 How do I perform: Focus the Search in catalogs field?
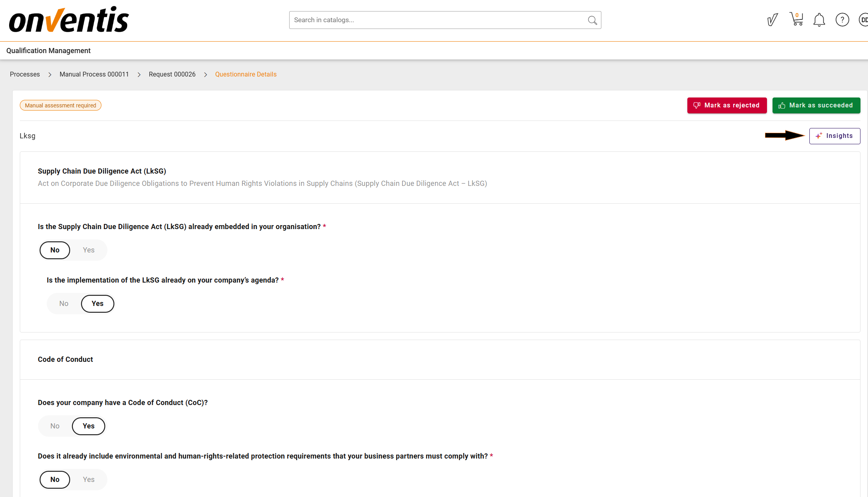click(x=436, y=20)
